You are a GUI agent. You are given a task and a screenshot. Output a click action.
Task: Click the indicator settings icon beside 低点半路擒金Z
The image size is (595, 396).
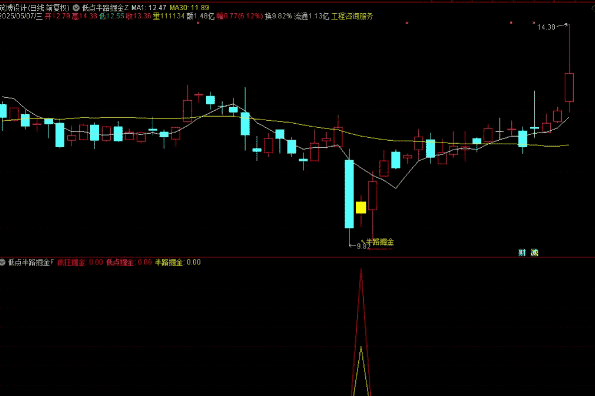76,8
